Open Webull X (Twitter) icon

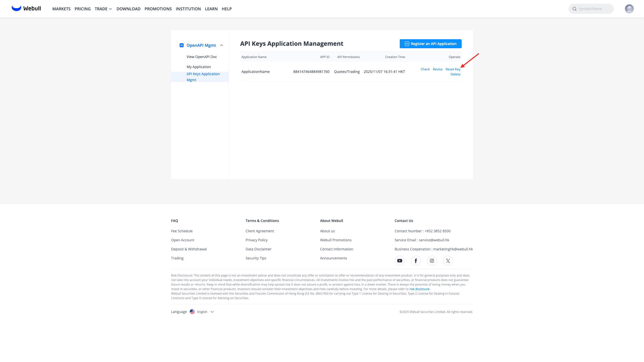[x=448, y=261]
